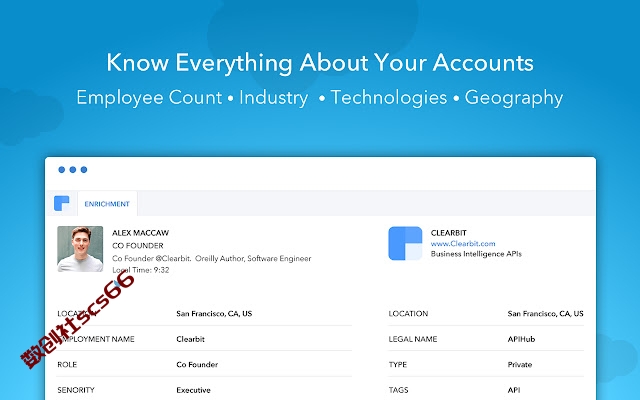Click the CLEARBIT company name
The height and width of the screenshot is (400, 640).
tap(448, 233)
